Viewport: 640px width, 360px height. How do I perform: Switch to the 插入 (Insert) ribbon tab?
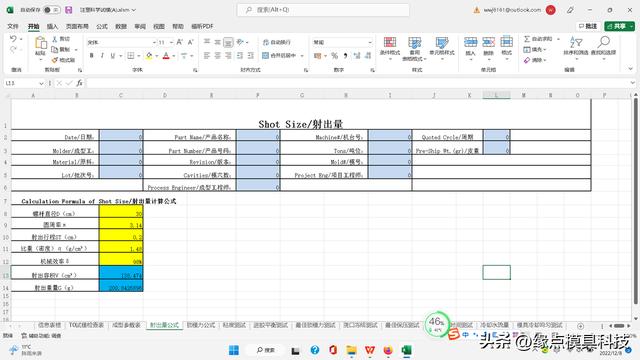click(52, 27)
